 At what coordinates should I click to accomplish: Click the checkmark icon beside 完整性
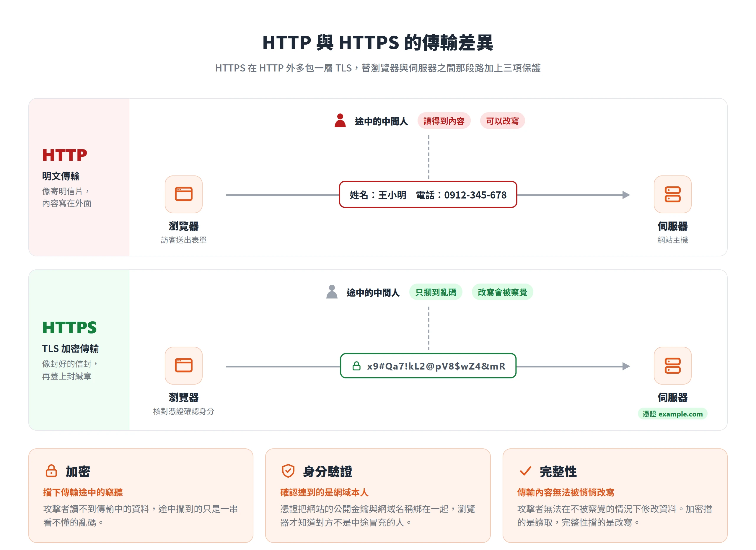click(525, 471)
